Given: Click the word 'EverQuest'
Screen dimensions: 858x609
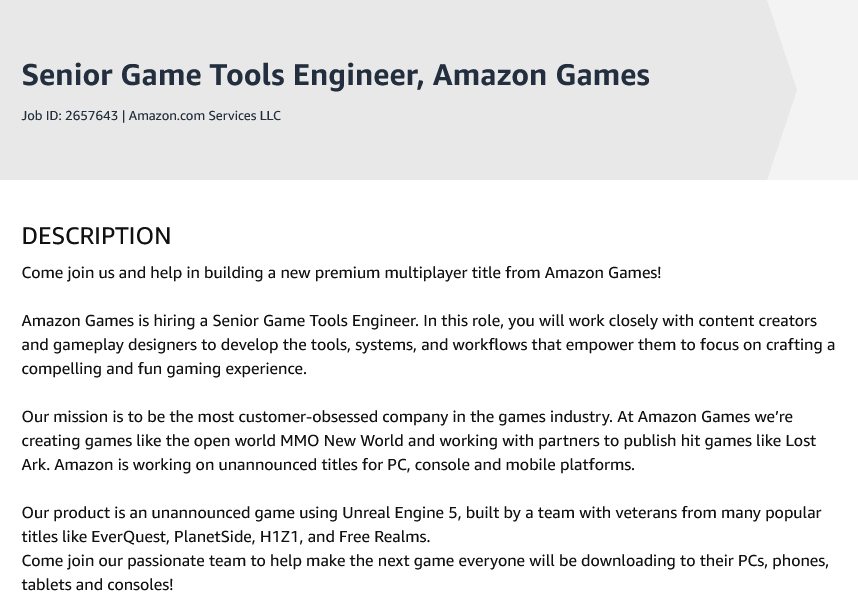Looking at the screenshot, I should [x=128, y=537].
